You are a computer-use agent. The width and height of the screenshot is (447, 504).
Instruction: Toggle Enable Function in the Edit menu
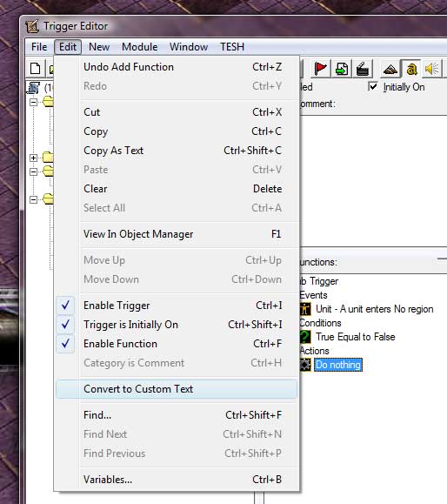(x=176, y=344)
